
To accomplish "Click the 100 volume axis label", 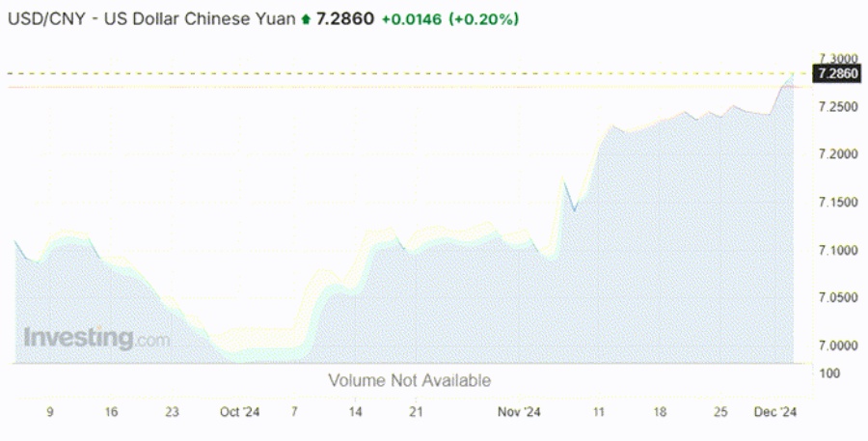I will pos(827,372).
